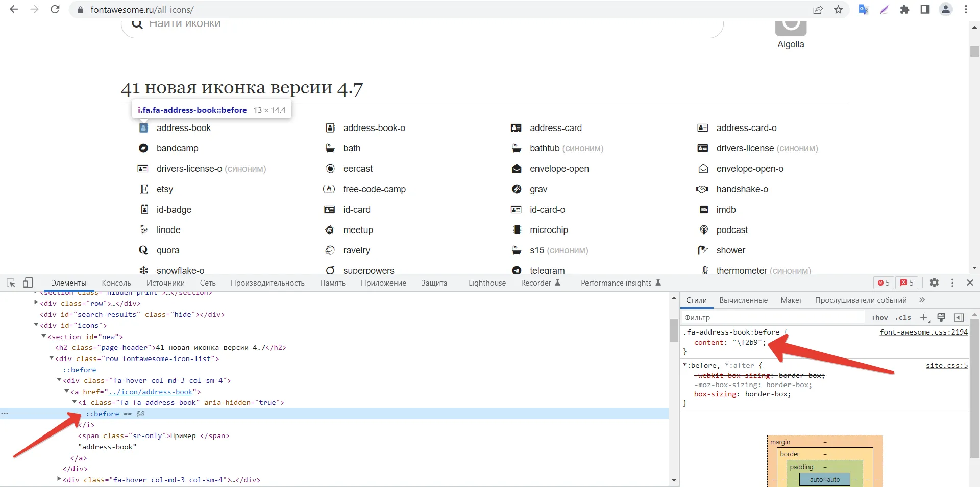Open the extensions puzzle-piece menu

904,9
